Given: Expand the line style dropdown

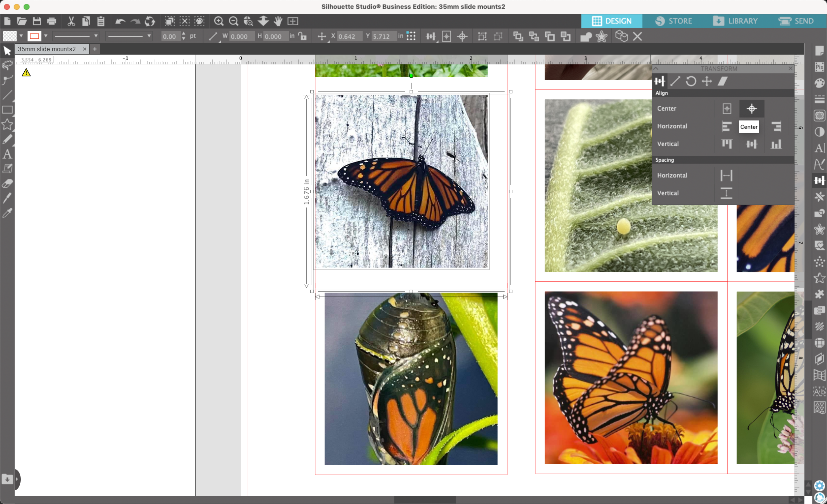Looking at the screenshot, I should coord(96,36).
